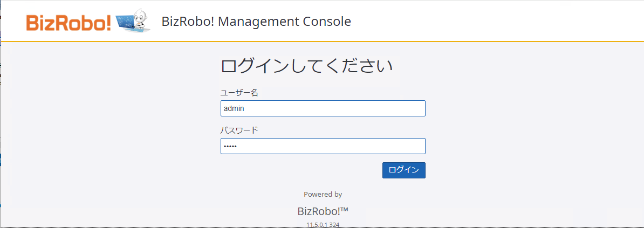
Task: Click the ユーザー名 label
Action: [x=239, y=93]
